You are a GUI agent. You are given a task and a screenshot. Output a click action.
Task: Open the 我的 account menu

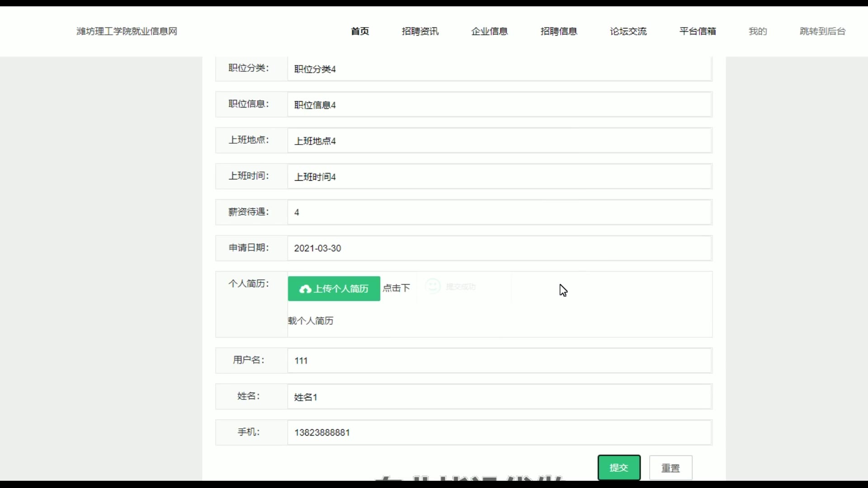[x=758, y=31]
